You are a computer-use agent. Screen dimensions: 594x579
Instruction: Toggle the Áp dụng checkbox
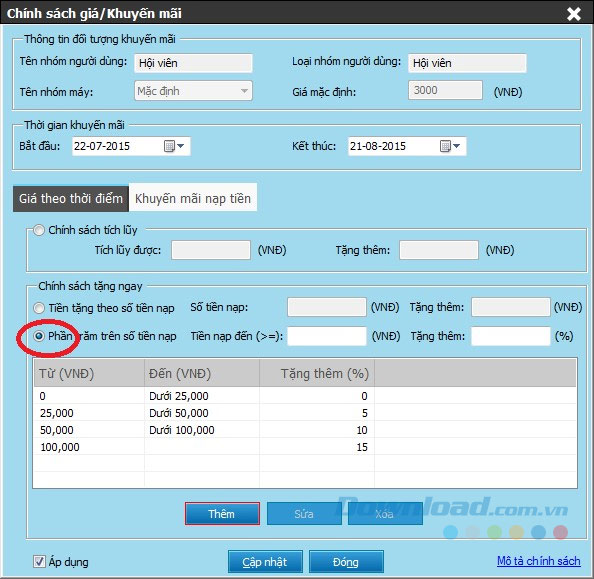(x=39, y=561)
